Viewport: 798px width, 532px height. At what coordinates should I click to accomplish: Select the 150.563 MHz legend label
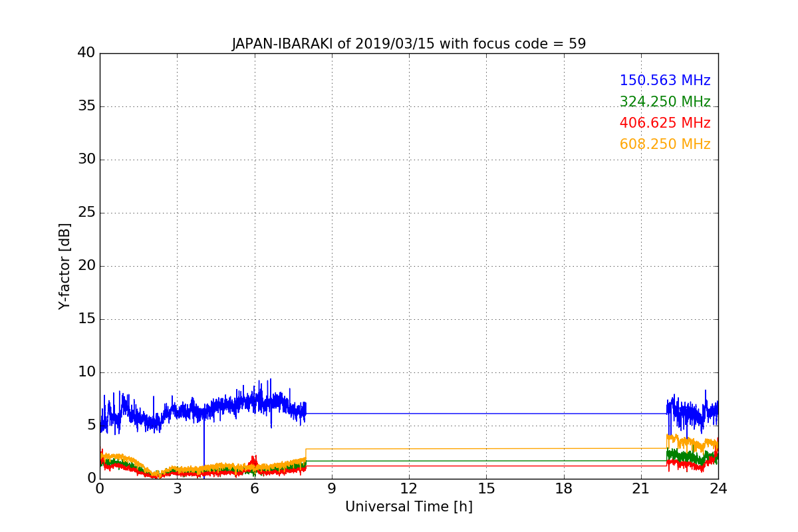click(665, 80)
